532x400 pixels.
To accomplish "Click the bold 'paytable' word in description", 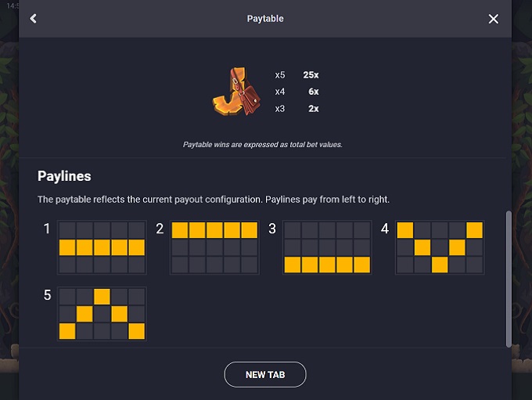I will [73, 200].
